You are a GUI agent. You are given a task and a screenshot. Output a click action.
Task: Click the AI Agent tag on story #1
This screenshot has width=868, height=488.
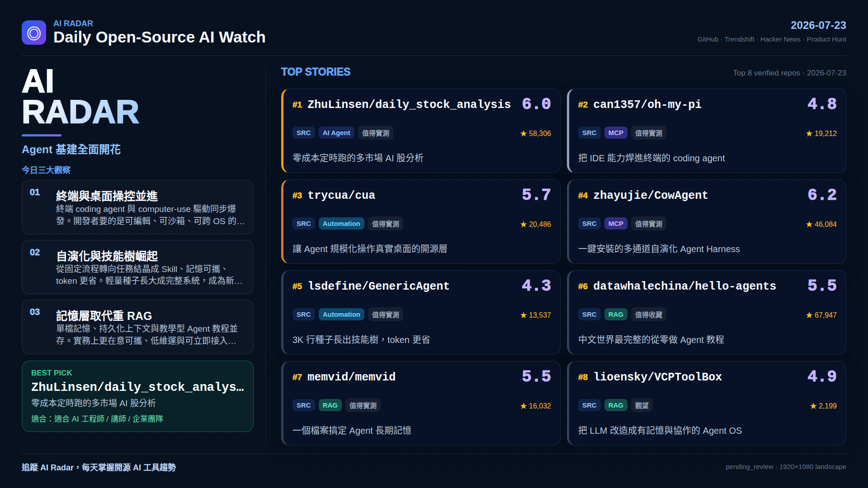[x=336, y=133]
